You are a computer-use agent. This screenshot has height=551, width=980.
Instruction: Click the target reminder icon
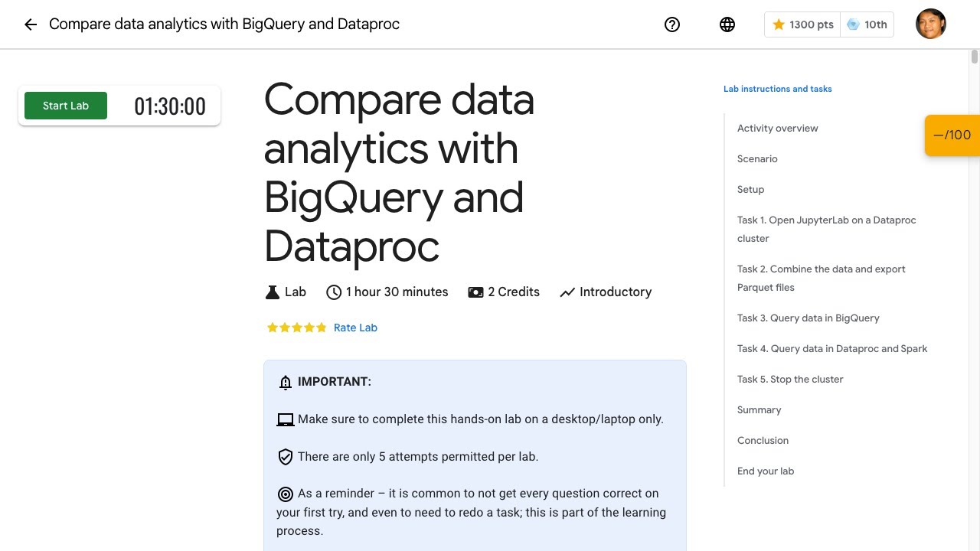click(x=286, y=494)
